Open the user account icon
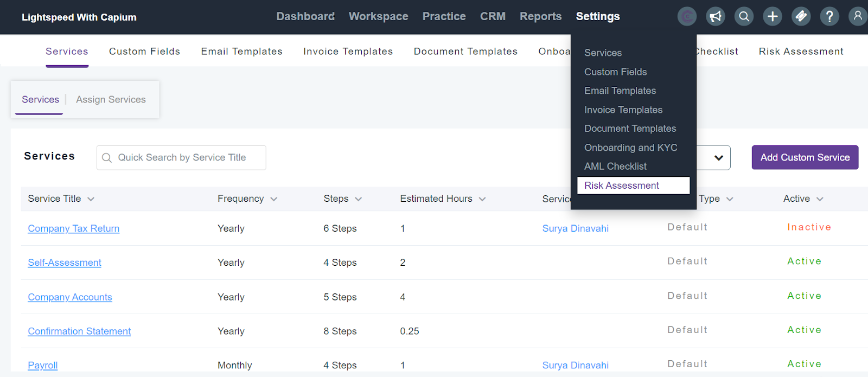Viewport: 868px width, 377px height. (x=858, y=16)
